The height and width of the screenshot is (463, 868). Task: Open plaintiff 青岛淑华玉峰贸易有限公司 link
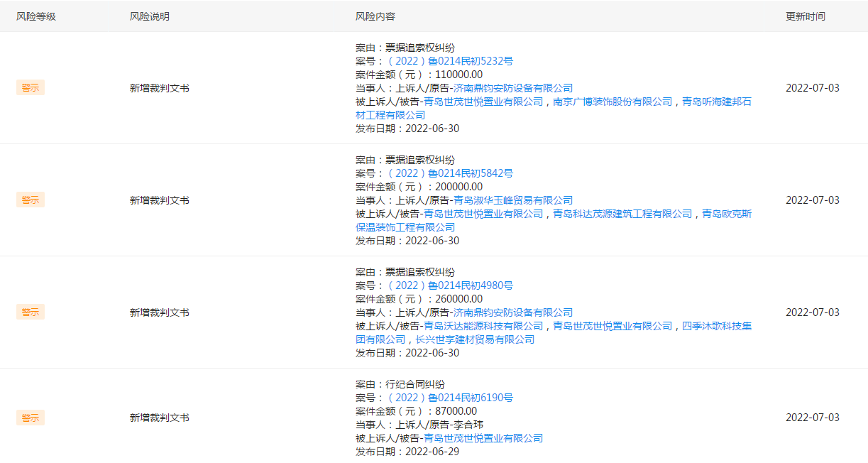click(x=513, y=200)
